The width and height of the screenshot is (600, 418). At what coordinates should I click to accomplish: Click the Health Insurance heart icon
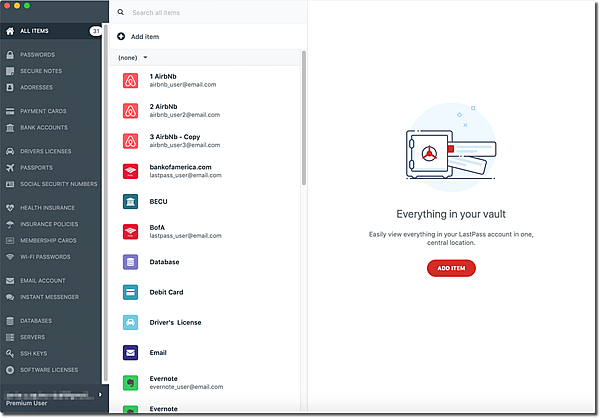[10, 208]
